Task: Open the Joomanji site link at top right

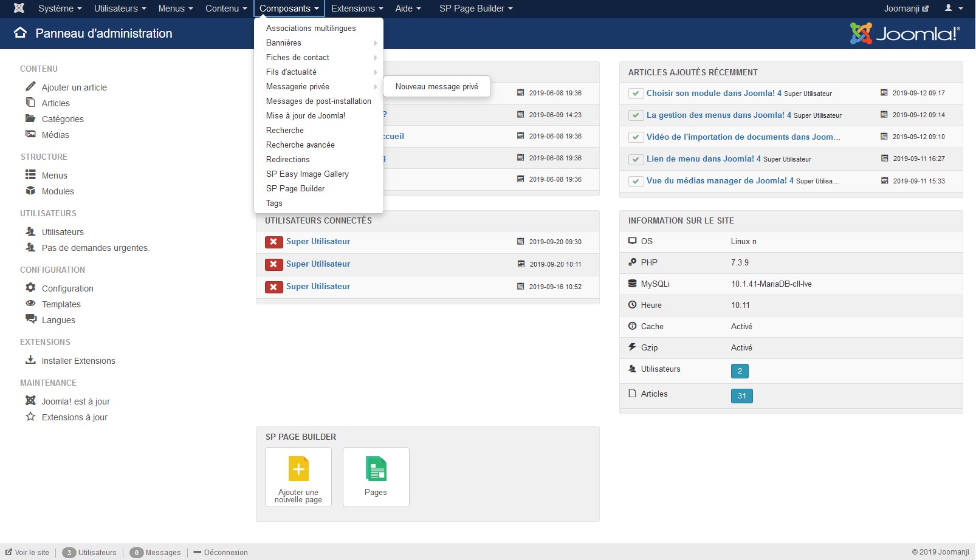Action: pyautogui.click(x=906, y=9)
